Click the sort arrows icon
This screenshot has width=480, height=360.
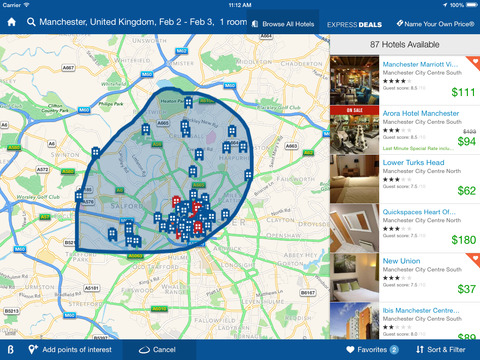420,350
